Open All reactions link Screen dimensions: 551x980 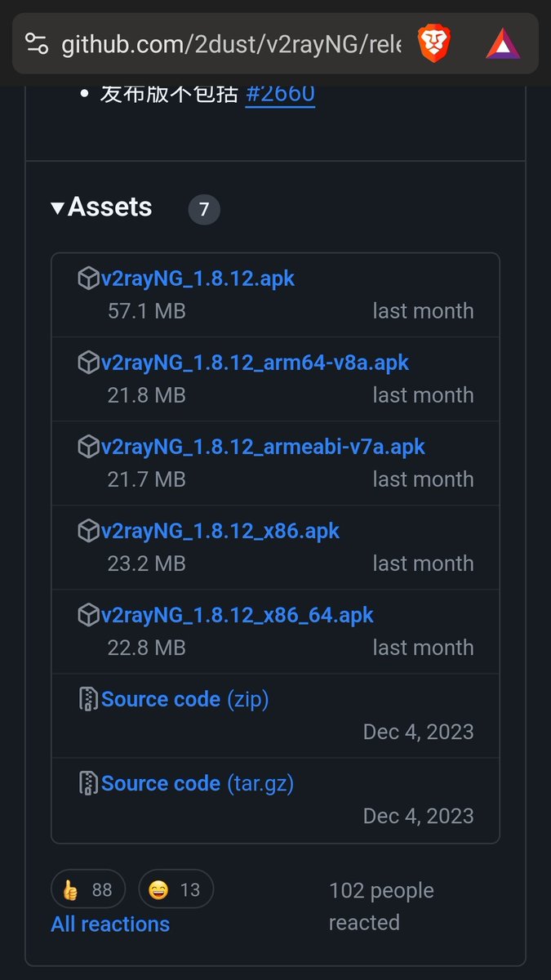[x=110, y=924]
